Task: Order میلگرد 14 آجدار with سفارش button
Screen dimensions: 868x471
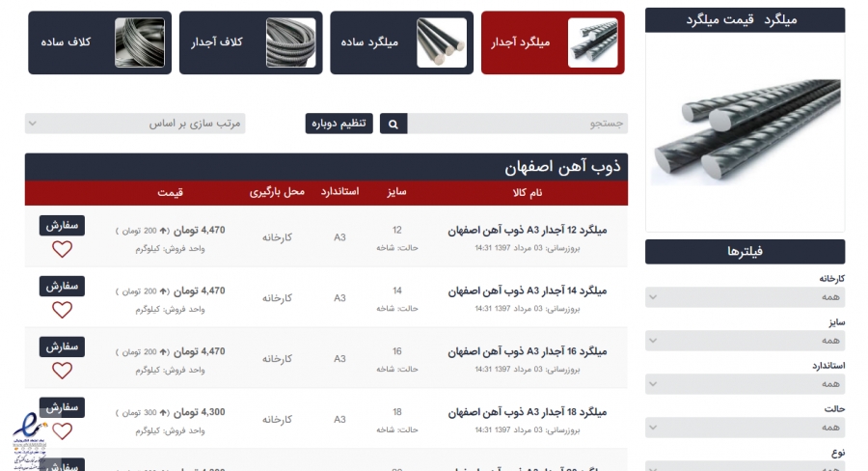Action: (x=62, y=286)
